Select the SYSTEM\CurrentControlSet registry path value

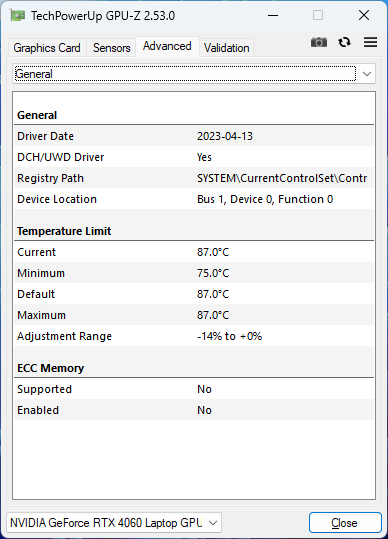coord(282,178)
